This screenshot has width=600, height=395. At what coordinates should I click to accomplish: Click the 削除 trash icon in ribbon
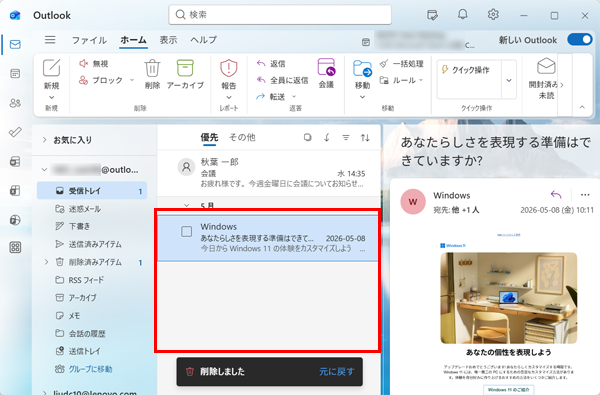tap(152, 68)
